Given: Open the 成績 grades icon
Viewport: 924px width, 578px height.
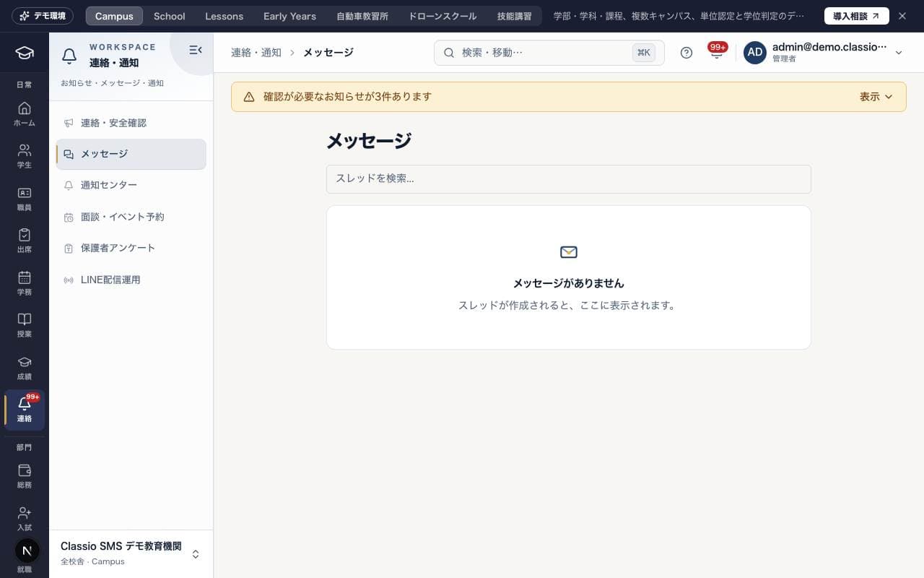Looking at the screenshot, I should [25, 368].
